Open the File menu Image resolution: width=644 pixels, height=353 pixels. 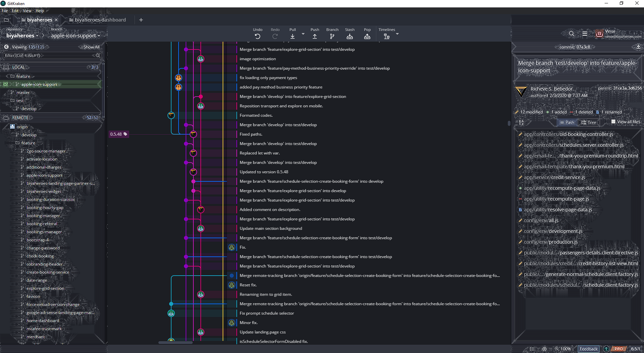[5, 11]
